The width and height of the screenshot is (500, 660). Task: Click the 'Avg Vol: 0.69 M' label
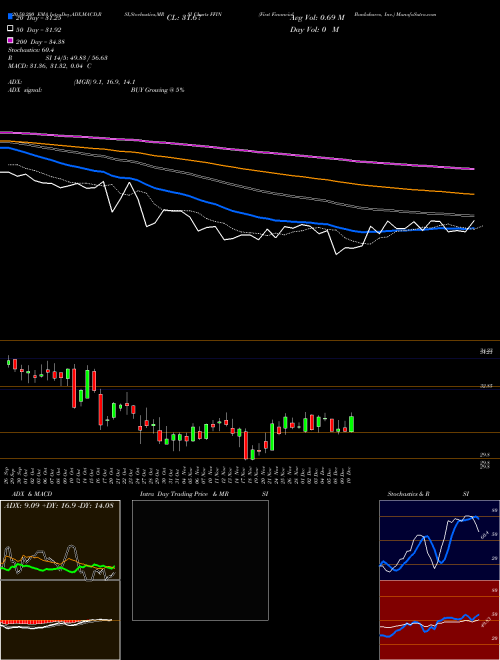click(x=316, y=18)
